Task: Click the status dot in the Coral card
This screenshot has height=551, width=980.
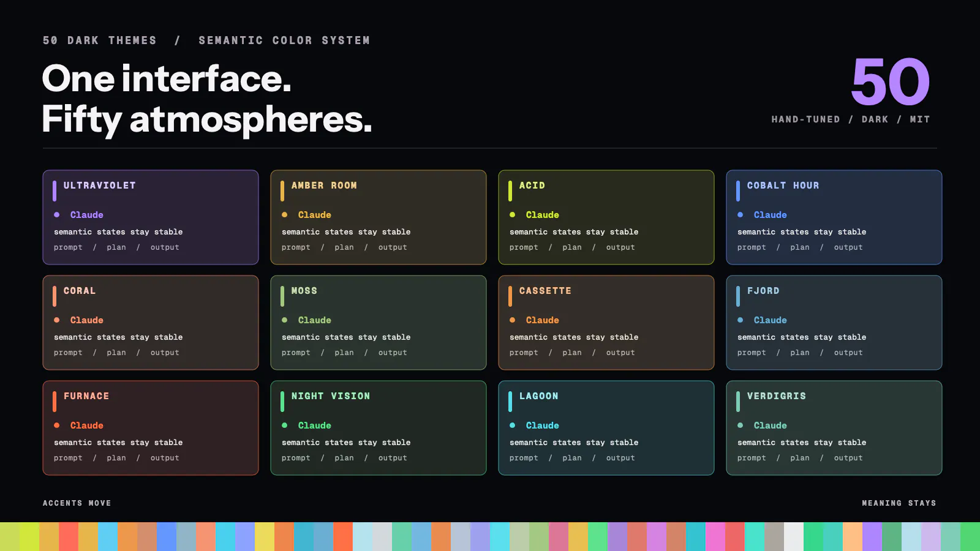Action: pos(57,320)
